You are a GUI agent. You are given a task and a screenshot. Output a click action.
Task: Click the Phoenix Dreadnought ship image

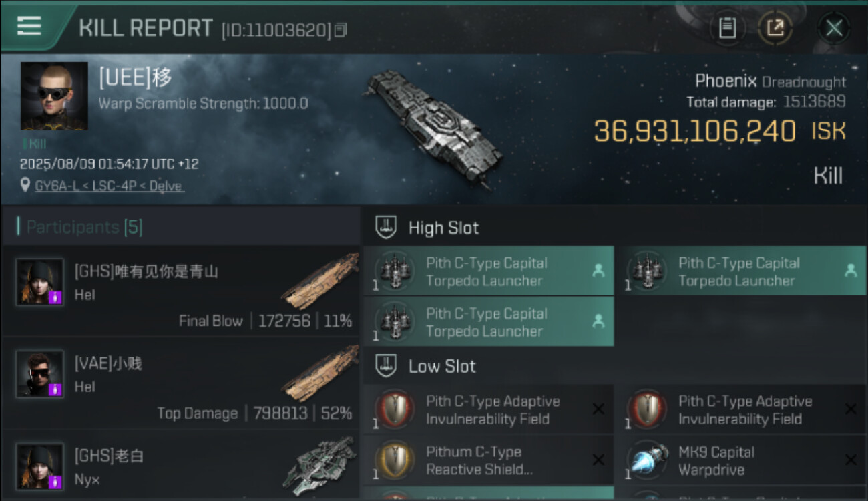(433, 127)
